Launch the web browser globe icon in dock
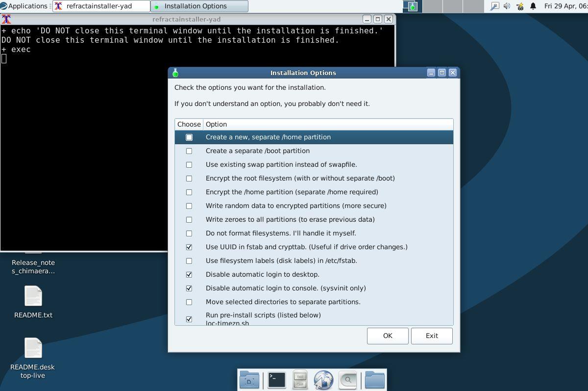The image size is (588, 391). click(324, 380)
